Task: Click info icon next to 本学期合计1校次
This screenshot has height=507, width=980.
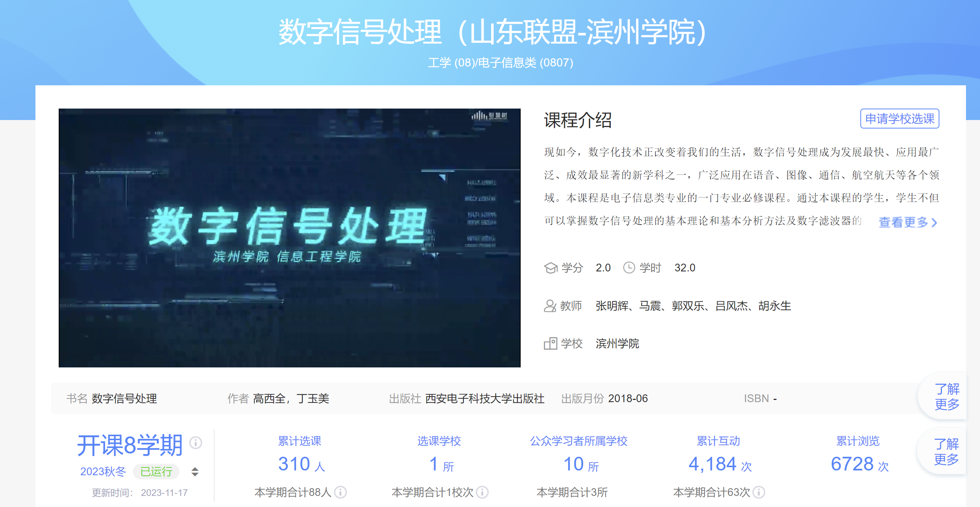Action: (x=482, y=492)
